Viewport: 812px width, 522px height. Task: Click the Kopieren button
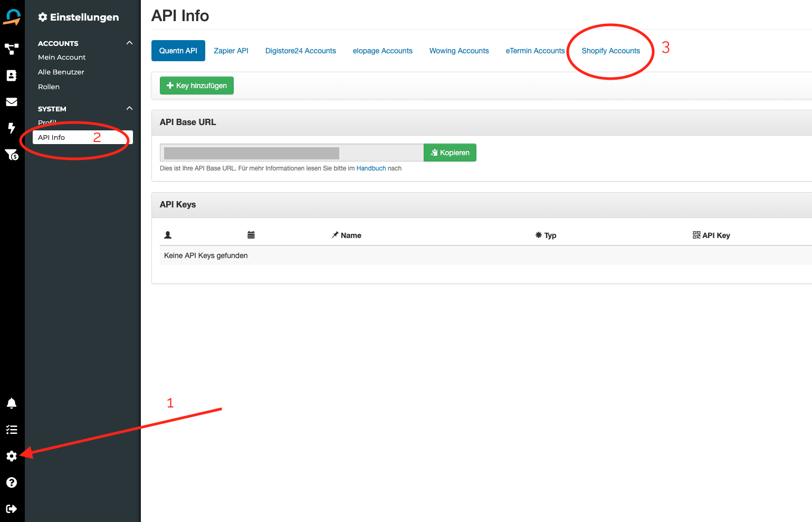[450, 153]
